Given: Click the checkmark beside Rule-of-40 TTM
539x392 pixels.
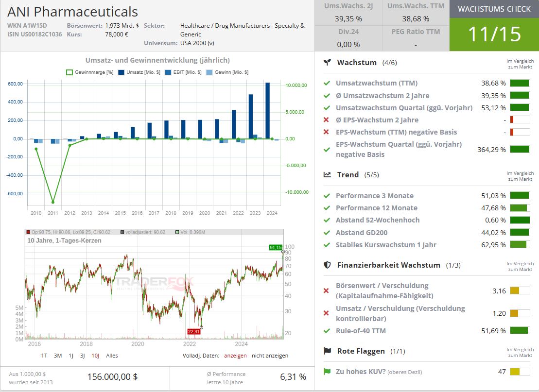Looking at the screenshot, I should pyautogui.click(x=327, y=331).
